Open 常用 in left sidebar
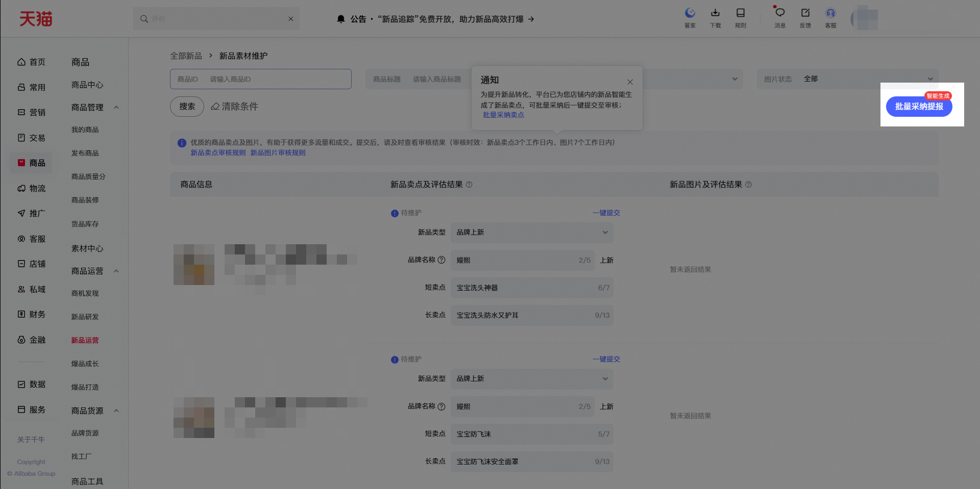This screenshot has width=980, height=489. tap(32, 88)
